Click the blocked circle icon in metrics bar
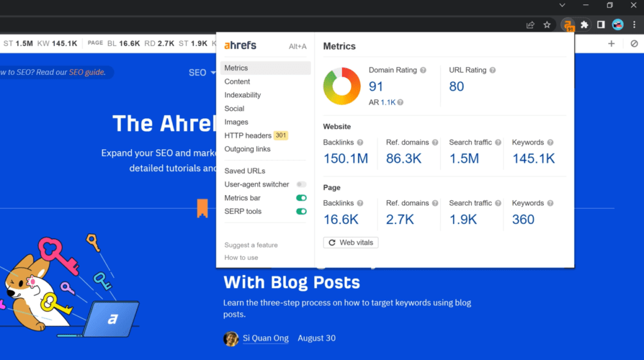This screenshot has width=644, height=360. [634, 43]
